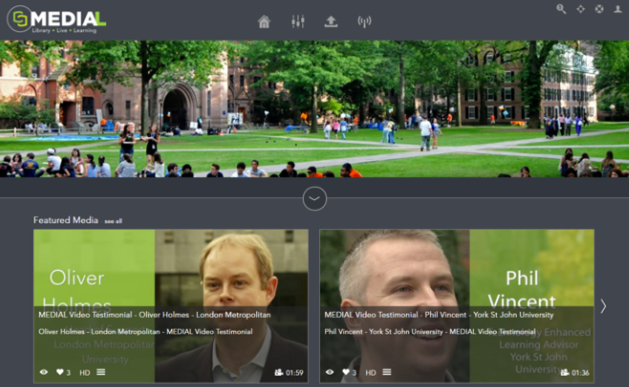Open search with magnifier icon
The height and width of the screenshot is (387, 629).
pos(561,9)
